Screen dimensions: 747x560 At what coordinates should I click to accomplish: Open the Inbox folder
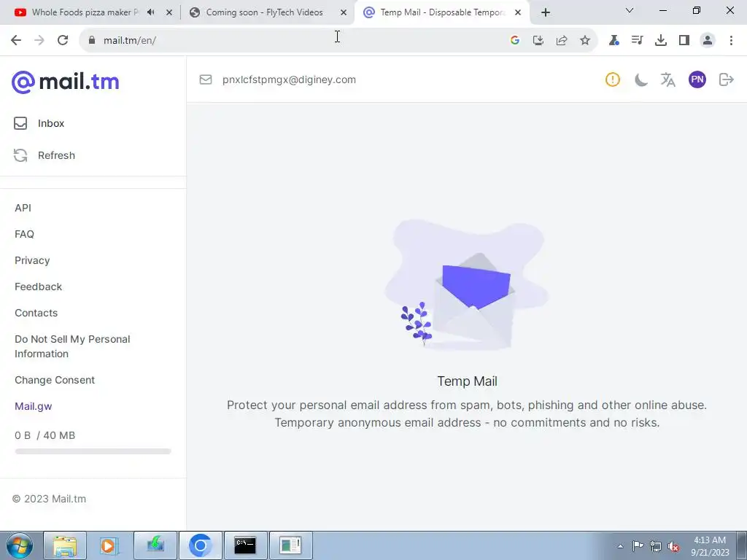click(39, 123)
